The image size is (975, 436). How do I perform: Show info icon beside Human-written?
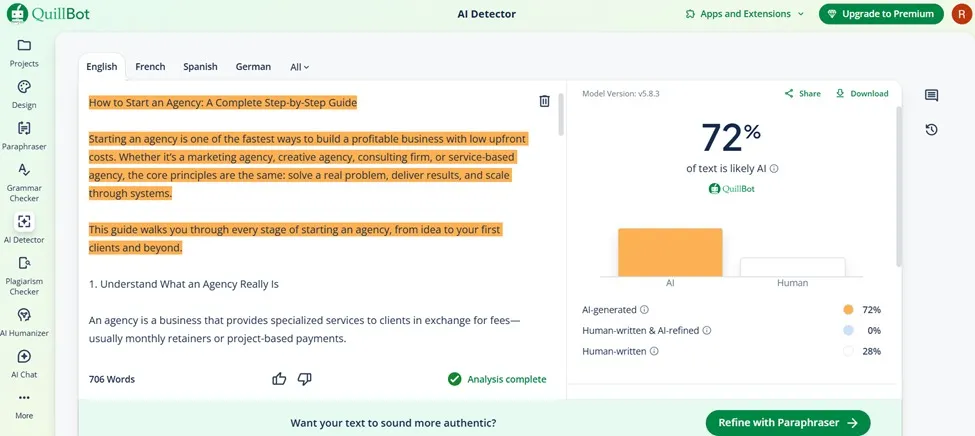[654, 351]
